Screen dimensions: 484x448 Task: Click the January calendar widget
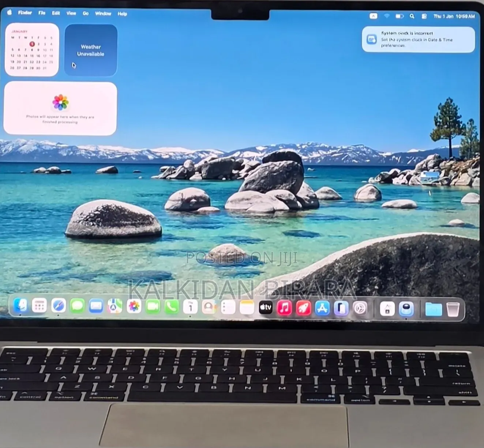click(x=32, y=50)
